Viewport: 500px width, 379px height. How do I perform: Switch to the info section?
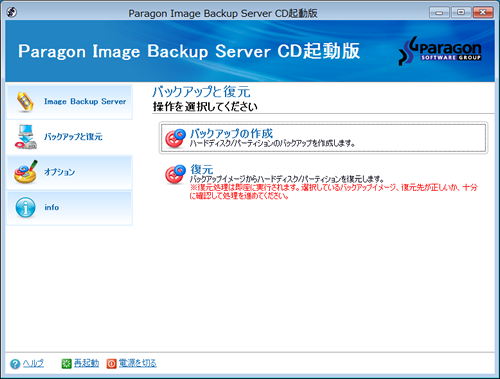tap(70, 208)
